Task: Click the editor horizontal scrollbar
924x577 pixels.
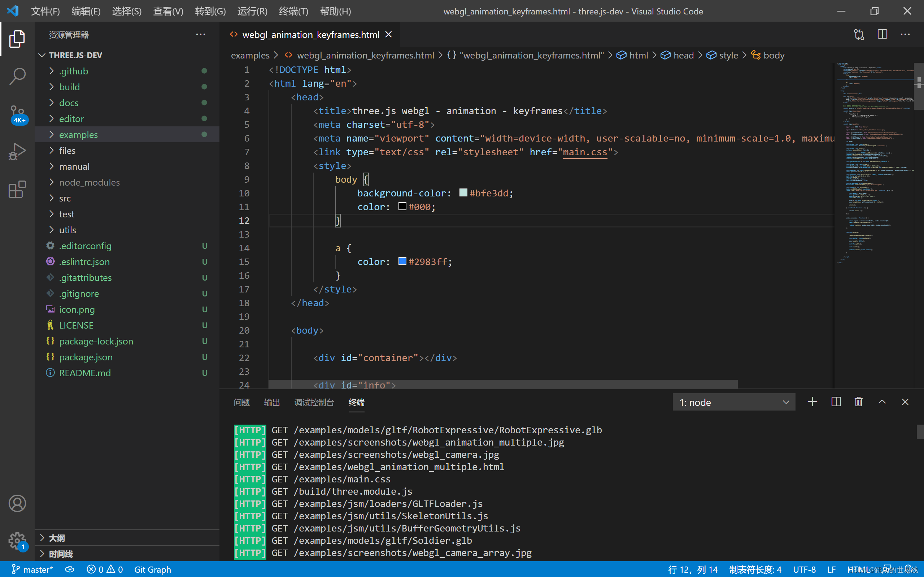Action: coord(504,384)
